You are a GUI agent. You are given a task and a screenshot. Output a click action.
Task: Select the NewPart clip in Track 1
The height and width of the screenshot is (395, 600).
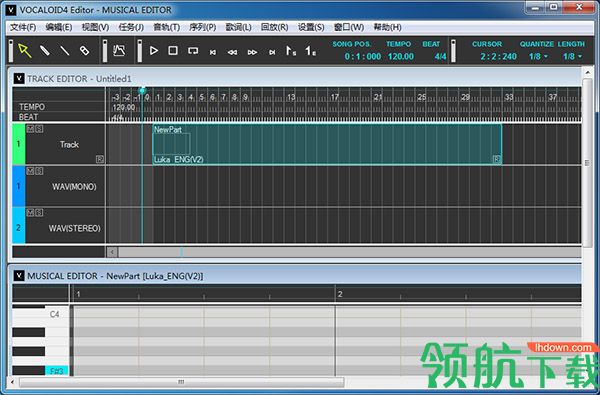tap(327, 144)
